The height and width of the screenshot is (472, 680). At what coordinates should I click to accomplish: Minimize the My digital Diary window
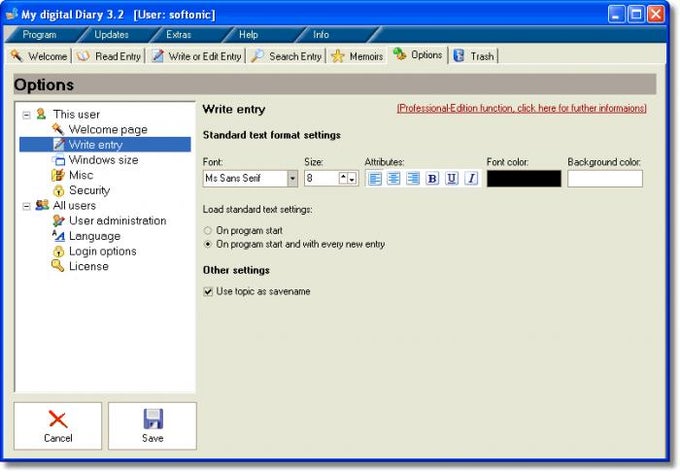click(616, 14)
